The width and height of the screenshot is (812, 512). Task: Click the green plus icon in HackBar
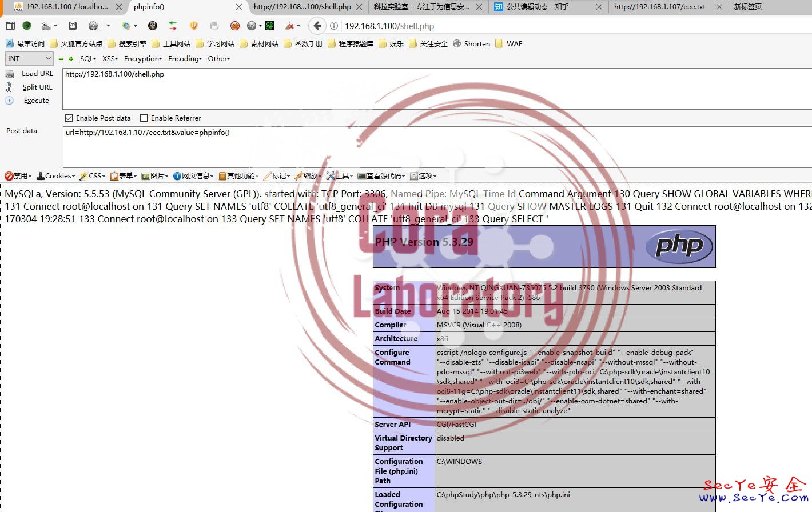(x=71, y=59)
